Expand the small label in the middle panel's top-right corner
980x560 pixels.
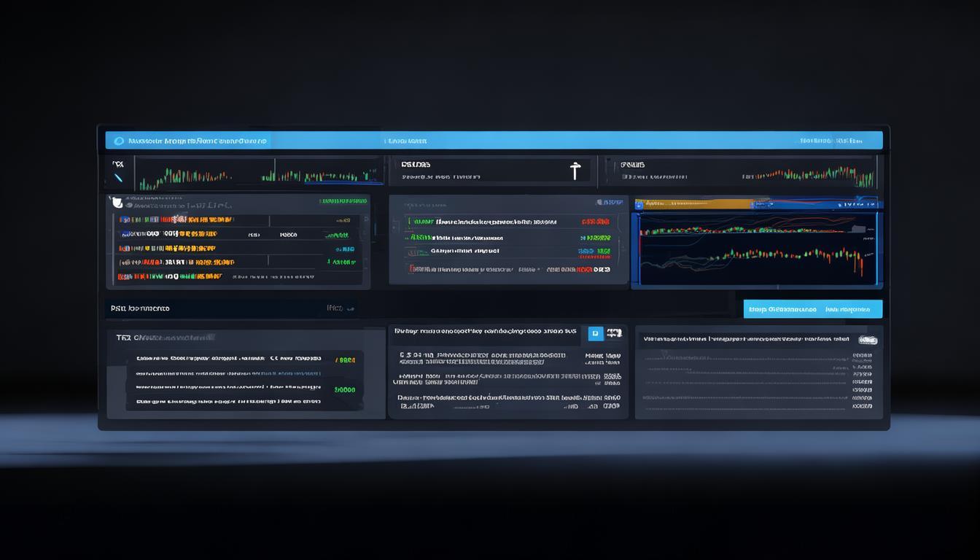click(x=609, y=202)
